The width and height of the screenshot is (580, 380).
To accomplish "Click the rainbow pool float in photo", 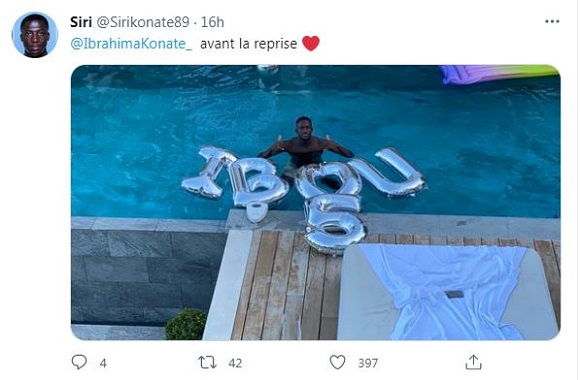I will (x=499, y=74).
